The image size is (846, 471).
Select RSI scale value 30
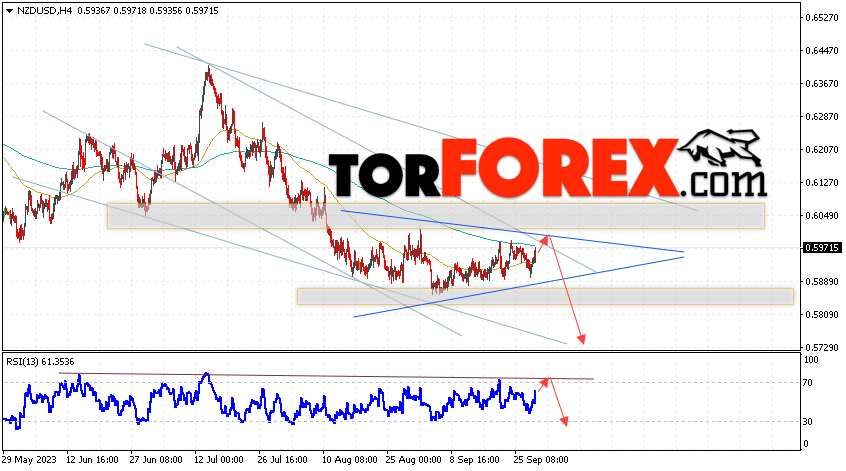pos(808,421)
